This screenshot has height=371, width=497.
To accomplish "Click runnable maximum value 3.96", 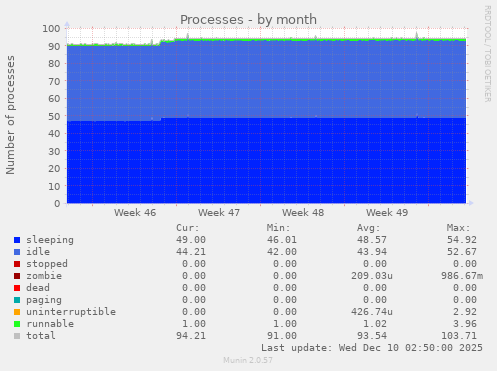I will tap(465, 324).
